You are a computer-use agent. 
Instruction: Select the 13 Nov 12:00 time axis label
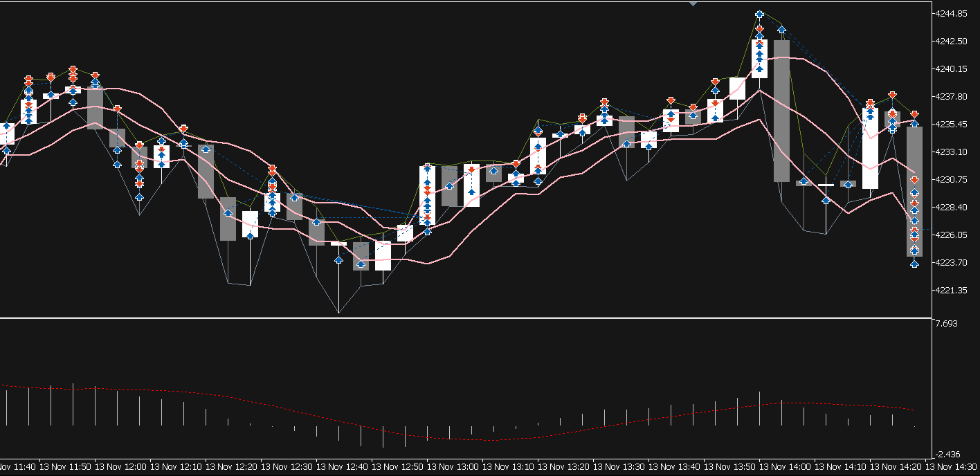click(x=122, y=467)
